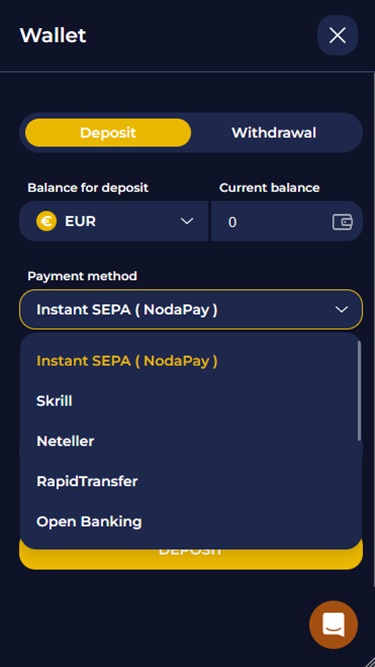The image size is (375, 667).
Task: Click the Payment method label
Action: [x=82, y=276]
